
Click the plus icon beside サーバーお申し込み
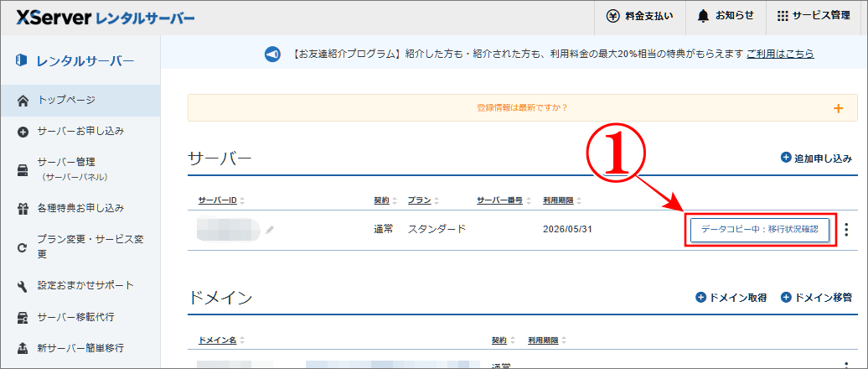[x=23, y=132]
